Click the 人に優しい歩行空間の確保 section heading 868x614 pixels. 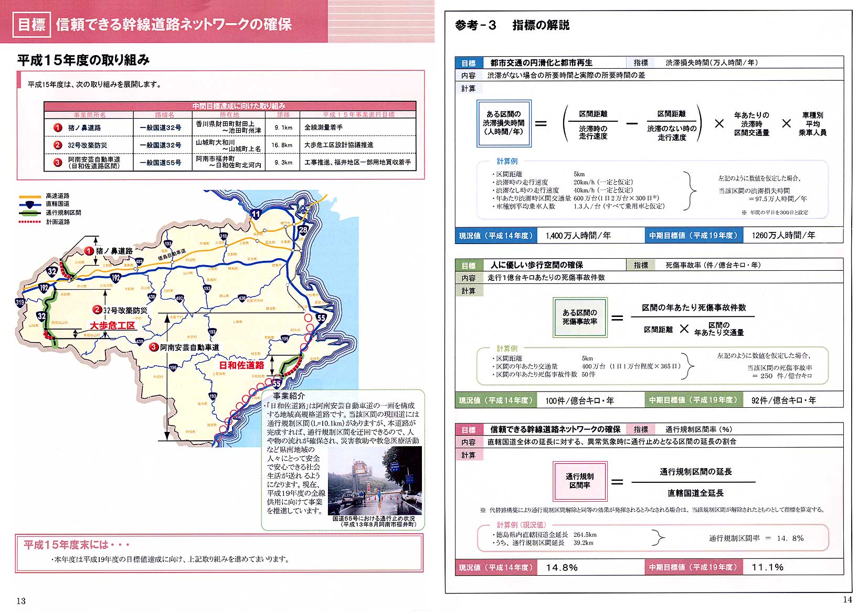tap(536, 265)
